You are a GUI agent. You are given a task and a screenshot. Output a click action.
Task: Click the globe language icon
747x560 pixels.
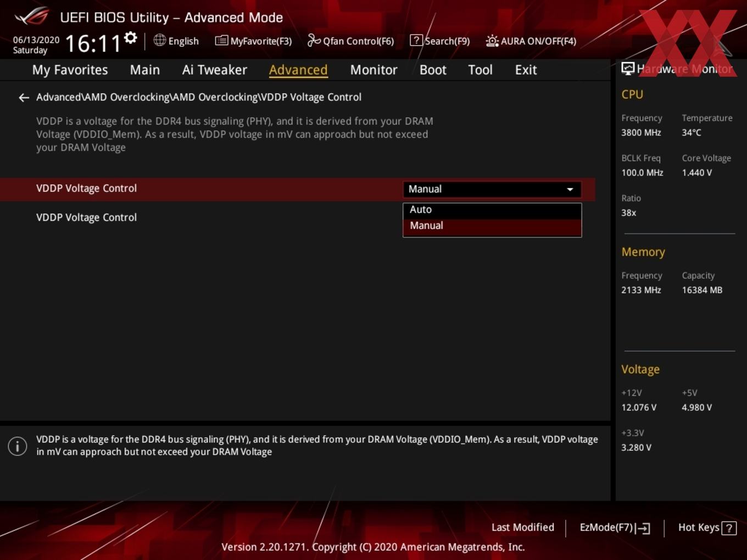pos(159,40)
